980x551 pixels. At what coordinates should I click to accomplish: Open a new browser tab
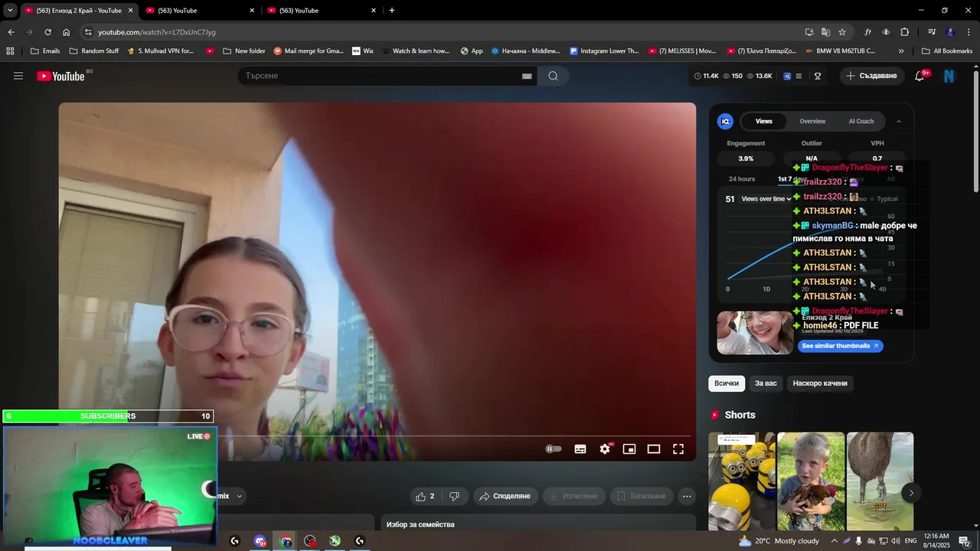coord(392,10)
